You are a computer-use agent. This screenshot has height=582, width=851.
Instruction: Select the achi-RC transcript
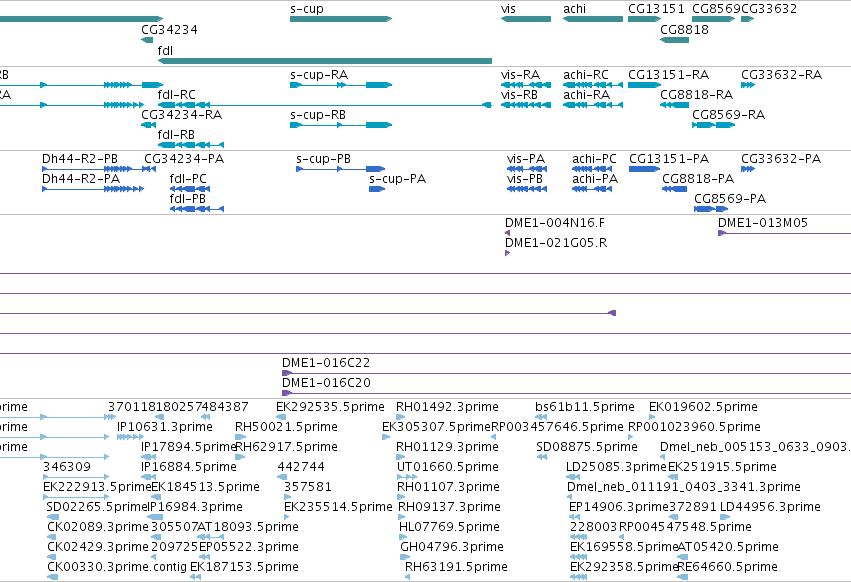point(593,85)
